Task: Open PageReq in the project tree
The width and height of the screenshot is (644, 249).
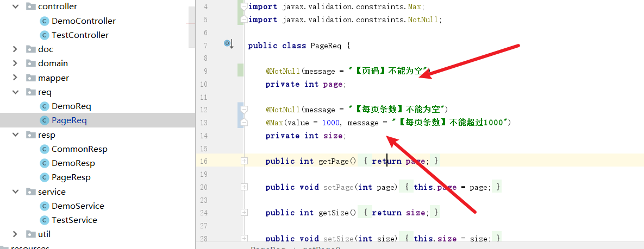Action: click(x=69, y=120)
